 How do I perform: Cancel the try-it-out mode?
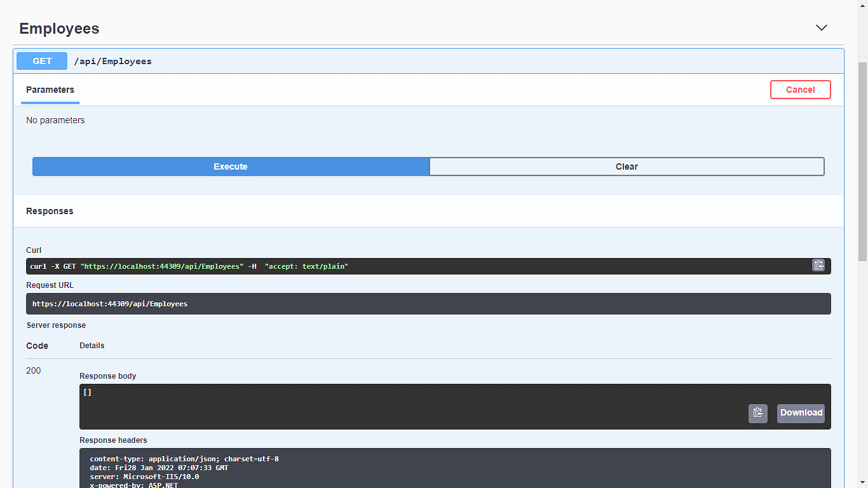tap(800, 90)
